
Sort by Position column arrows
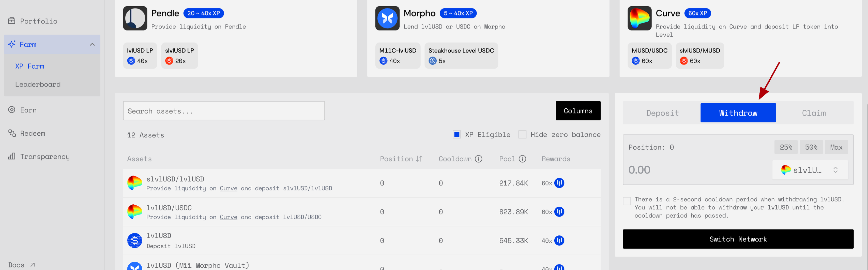tap(419, 159)
